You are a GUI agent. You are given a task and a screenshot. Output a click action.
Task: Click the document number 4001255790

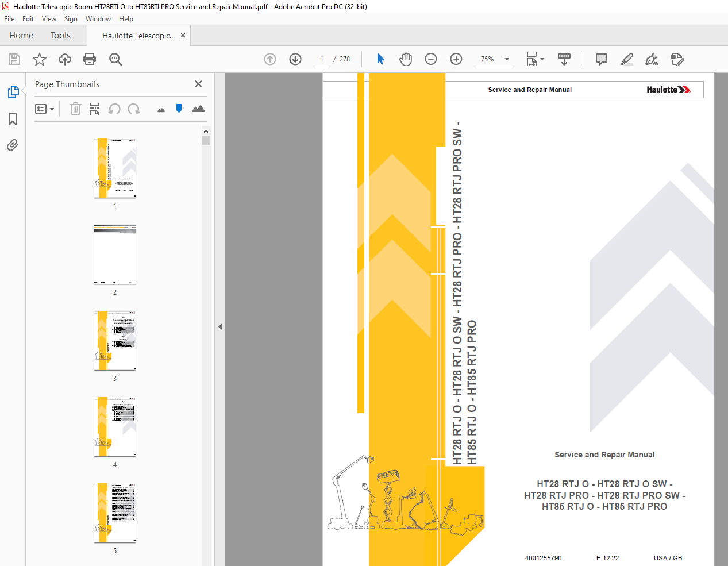pyautogui.click(x=543, y=558)
